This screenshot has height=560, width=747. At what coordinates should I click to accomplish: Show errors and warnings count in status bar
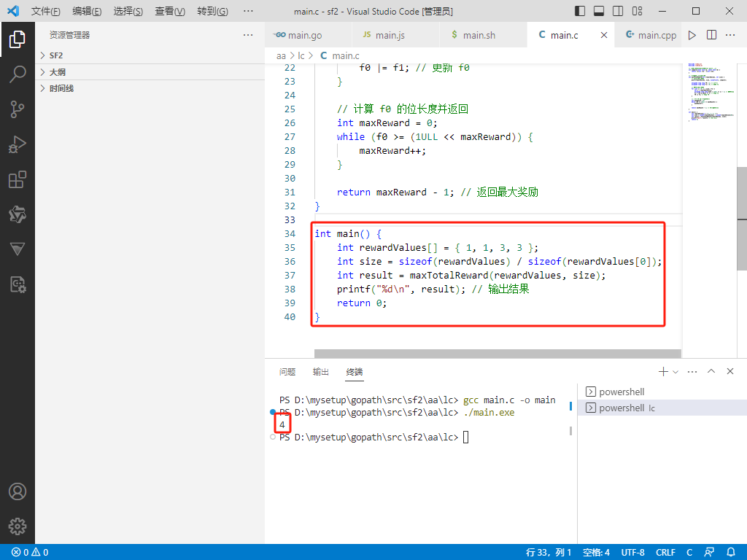pyautogui.click(x=30, y=553)
